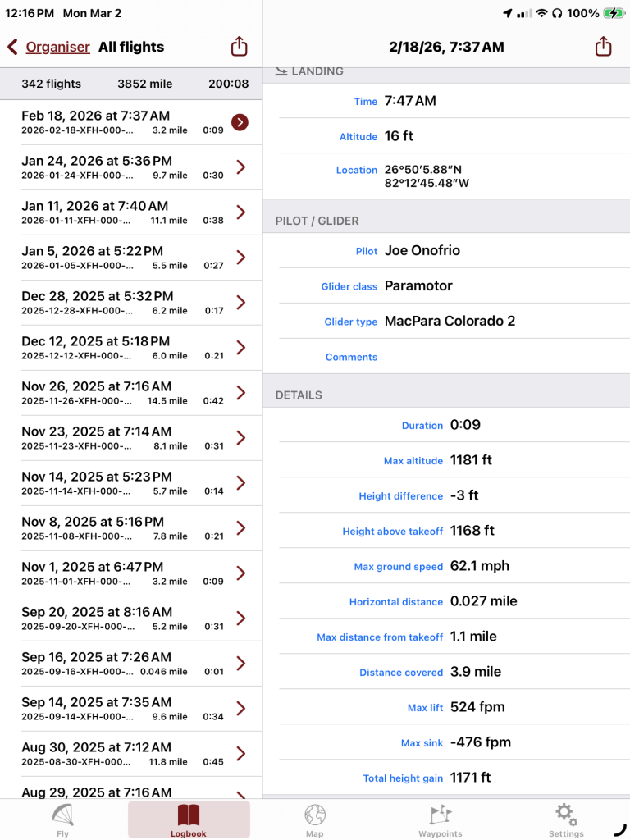Edit the Pilot name Joe Onofrio
Screen dimensions: 630x840
pos(422,251)
